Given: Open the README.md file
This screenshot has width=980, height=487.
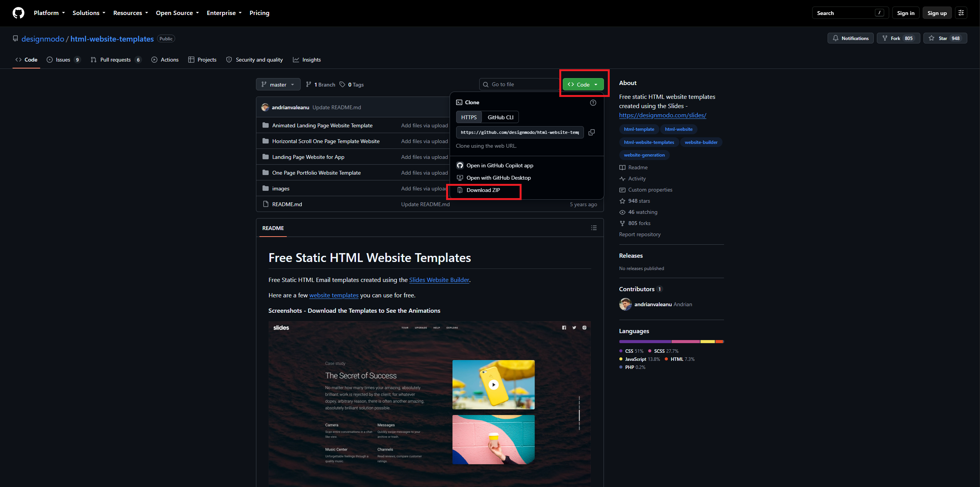Looking at the screenshot, I should point(287,204).
